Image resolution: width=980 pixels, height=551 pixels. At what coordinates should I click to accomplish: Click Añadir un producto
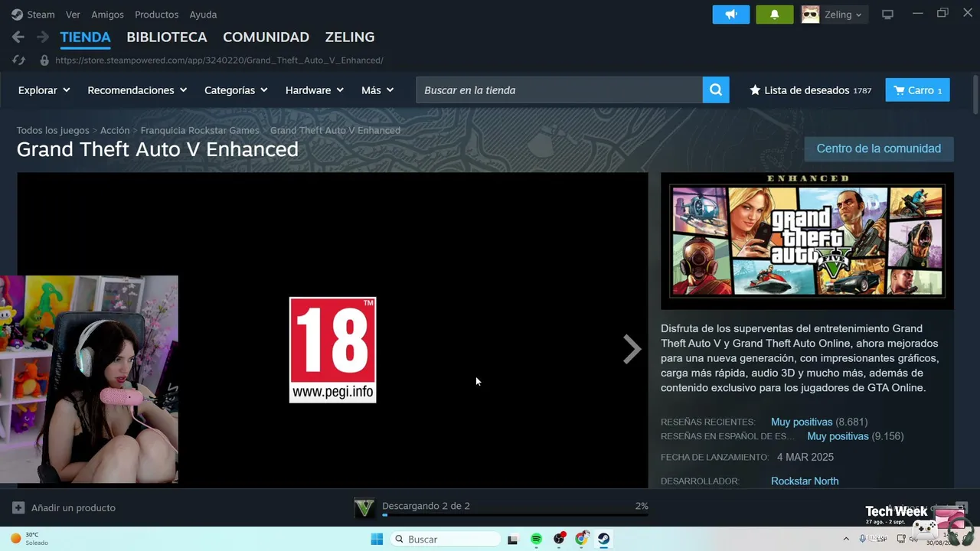pyautogui.click(x=73, y=507)
